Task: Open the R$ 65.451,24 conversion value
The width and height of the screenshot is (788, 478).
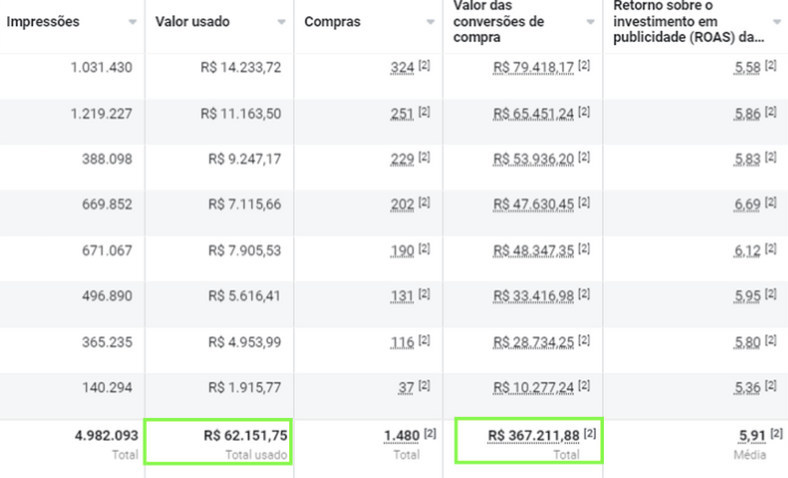Action: coord(535,113)
